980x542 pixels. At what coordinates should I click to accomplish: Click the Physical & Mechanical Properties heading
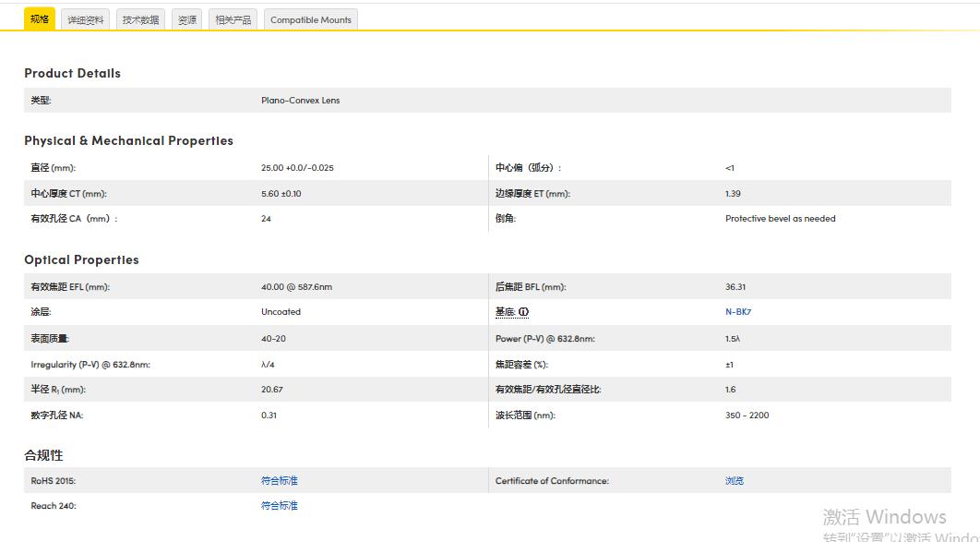[128, 140]
